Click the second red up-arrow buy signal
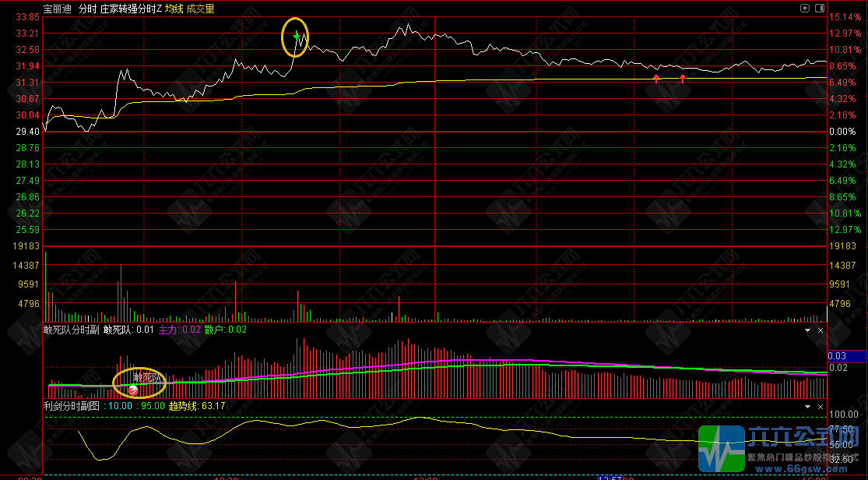This screenshot has height=480, width=868. [x=684, y=78]
